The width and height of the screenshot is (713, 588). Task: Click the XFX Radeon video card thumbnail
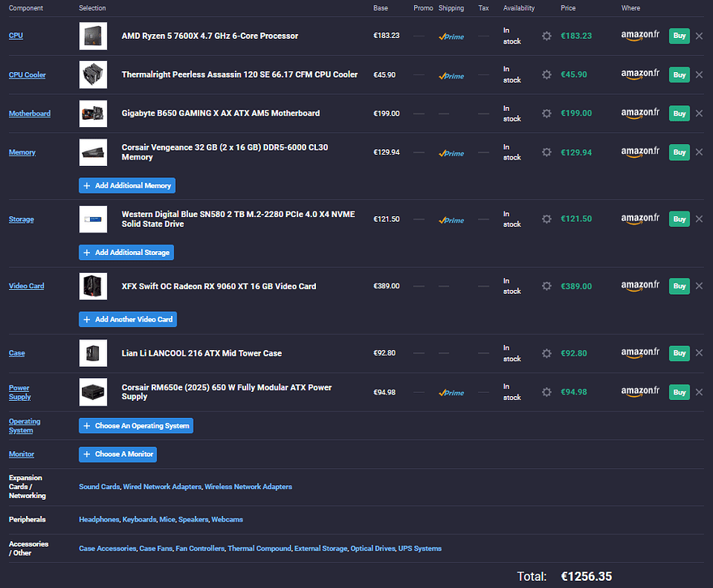coord(93,286)
